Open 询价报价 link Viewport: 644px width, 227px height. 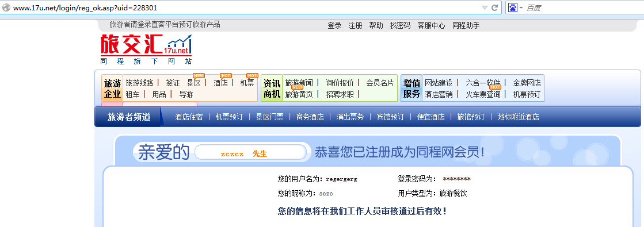tap(340, 83)
